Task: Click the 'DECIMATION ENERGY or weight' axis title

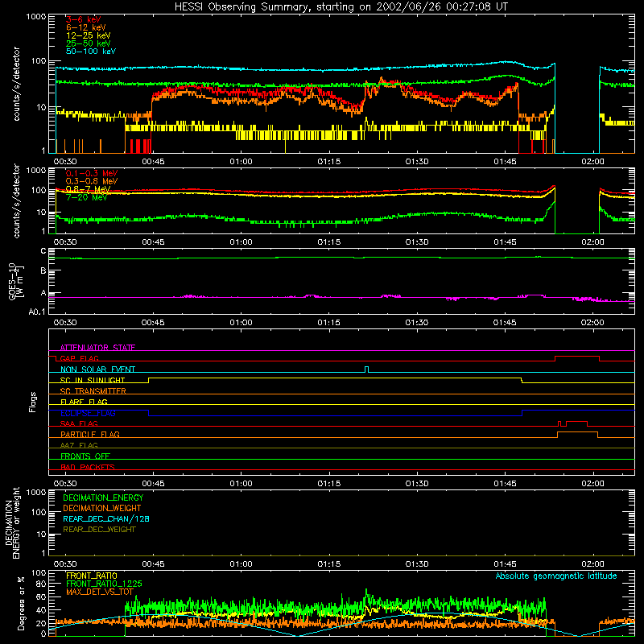Action: point(12,522)
